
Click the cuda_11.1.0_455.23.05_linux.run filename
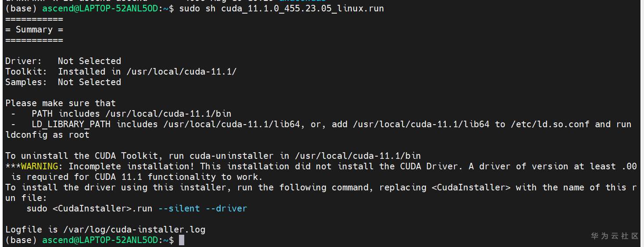coord(302,8)
